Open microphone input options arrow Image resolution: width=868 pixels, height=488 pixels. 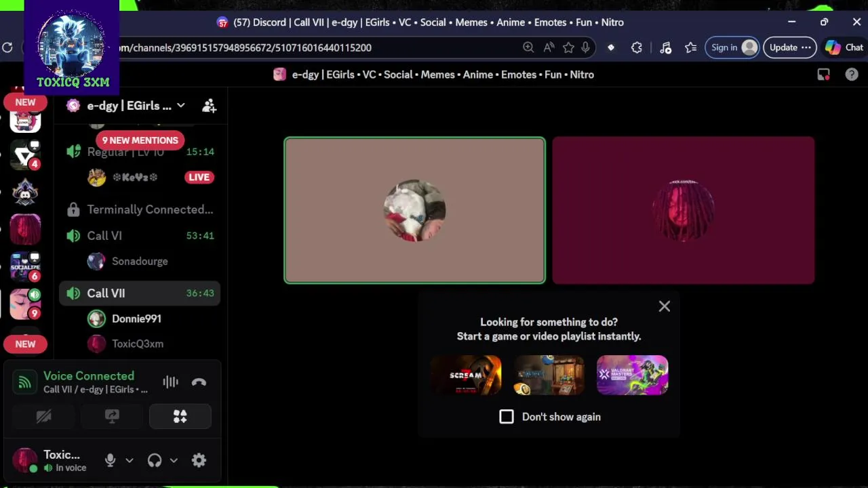coord(130,460)
